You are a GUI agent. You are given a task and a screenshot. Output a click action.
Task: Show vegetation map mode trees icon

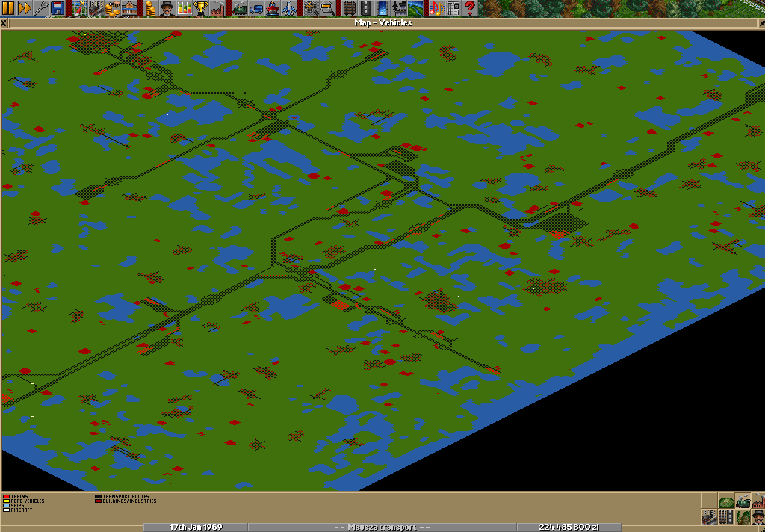[x=743, y=517]
